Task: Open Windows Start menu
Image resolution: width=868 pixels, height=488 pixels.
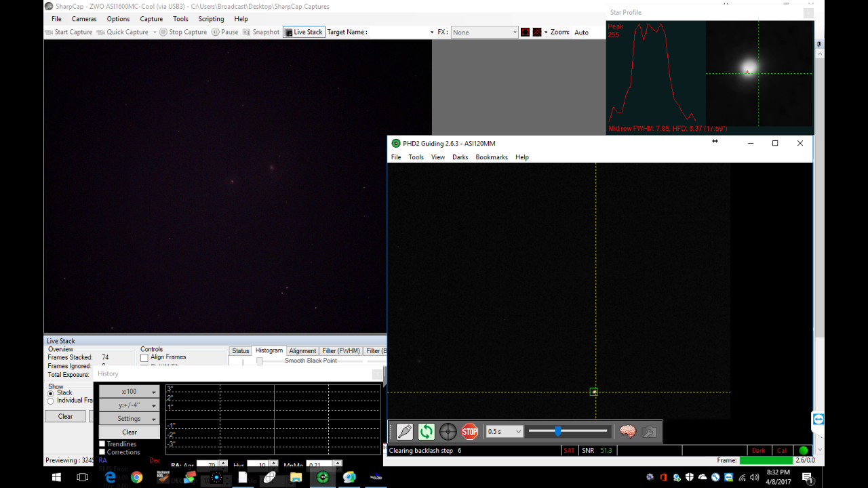Action: pyautogui.click(x=56, y=477)
